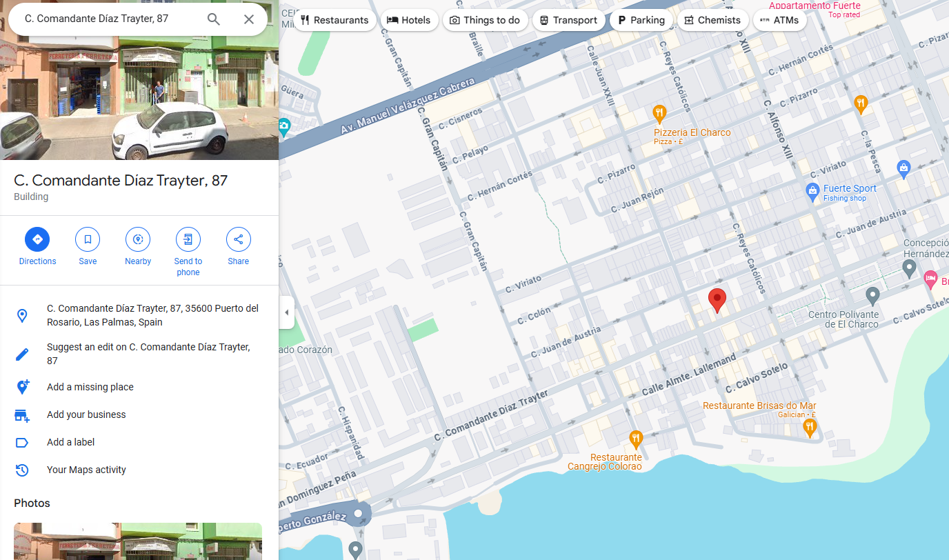Click the Restaurante Cangrejo Colorao label
The width and height of the screenshot is (949, 560).
coord(605,462)
